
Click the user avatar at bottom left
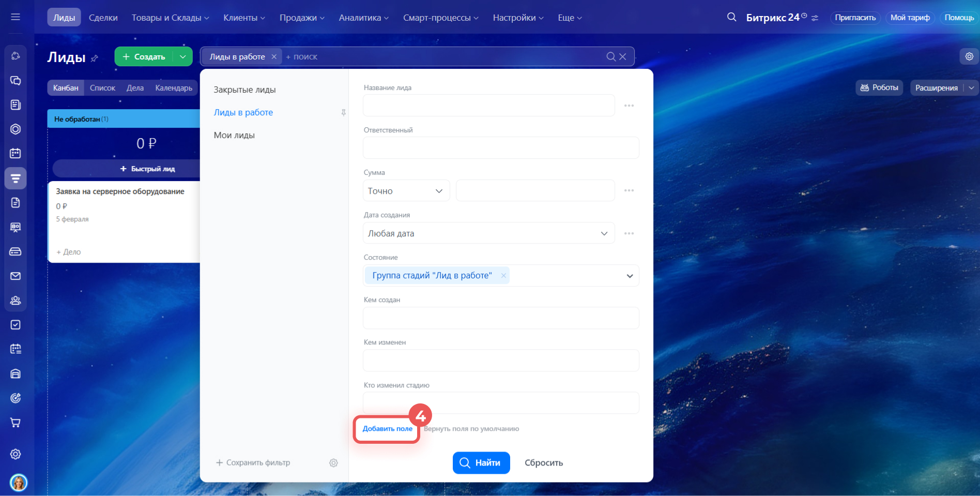pyautogui.click(x=19, y=483)
